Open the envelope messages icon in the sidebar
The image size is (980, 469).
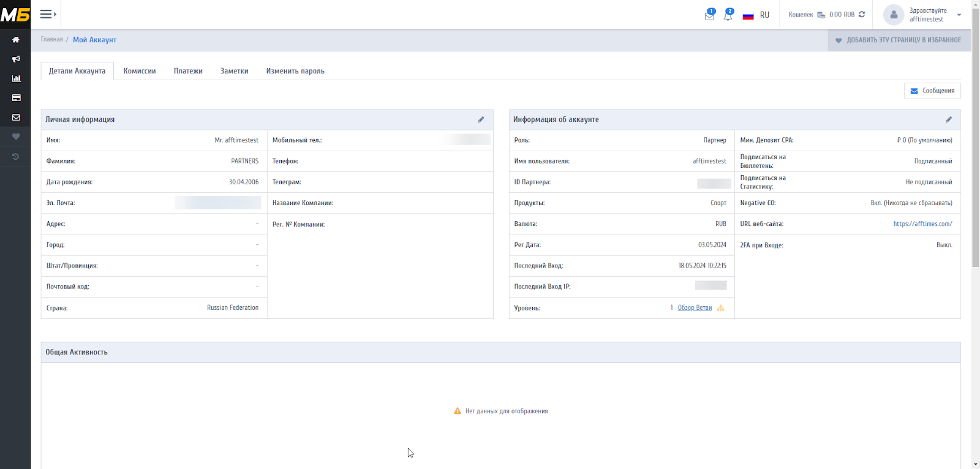(x=16, y=118)
